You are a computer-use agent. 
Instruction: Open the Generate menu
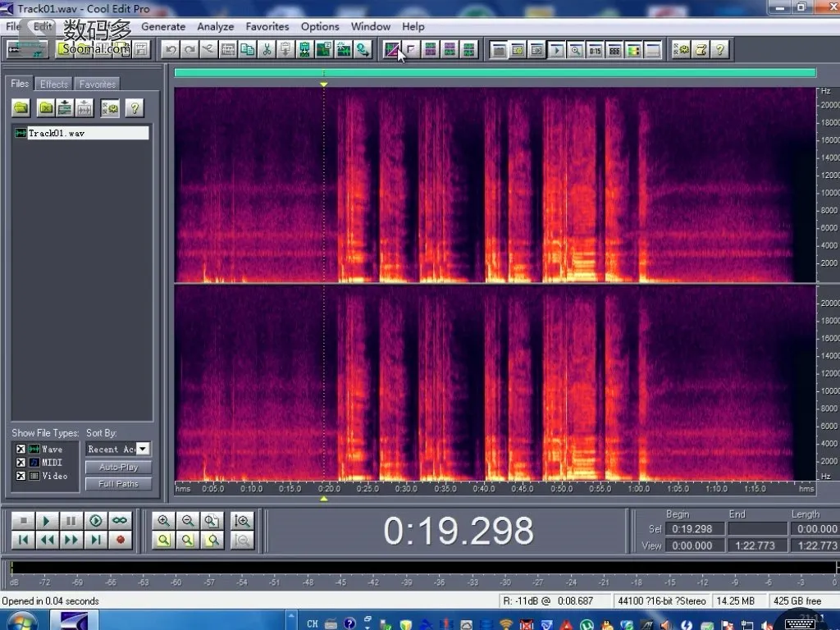click(163, 26)
